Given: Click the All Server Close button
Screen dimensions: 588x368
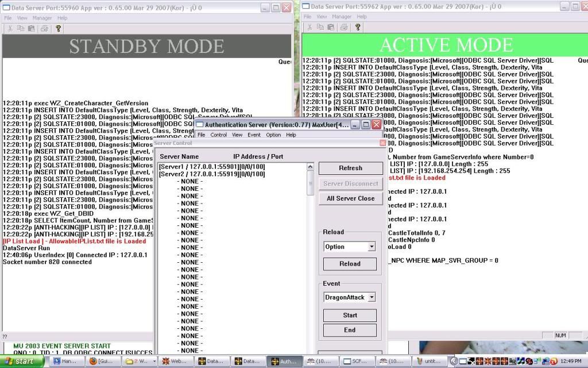Looking at the screenshot, I should coord(350,198).
